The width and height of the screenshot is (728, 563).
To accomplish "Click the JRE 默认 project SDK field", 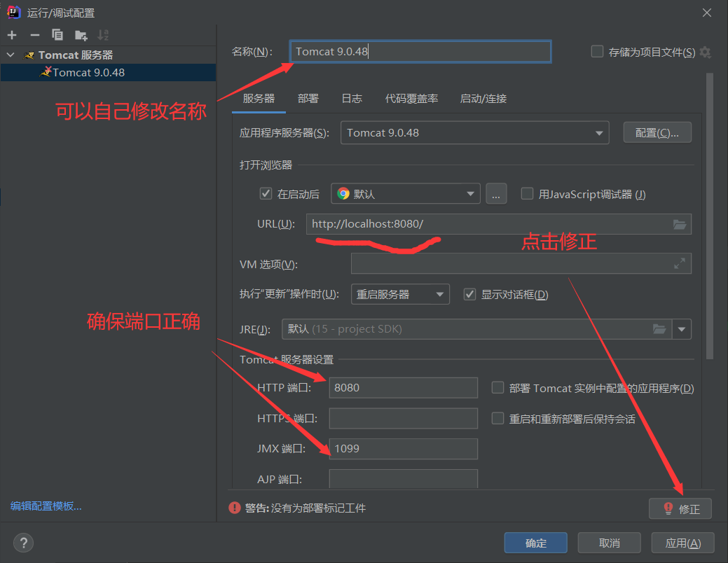I will (477, 329).
